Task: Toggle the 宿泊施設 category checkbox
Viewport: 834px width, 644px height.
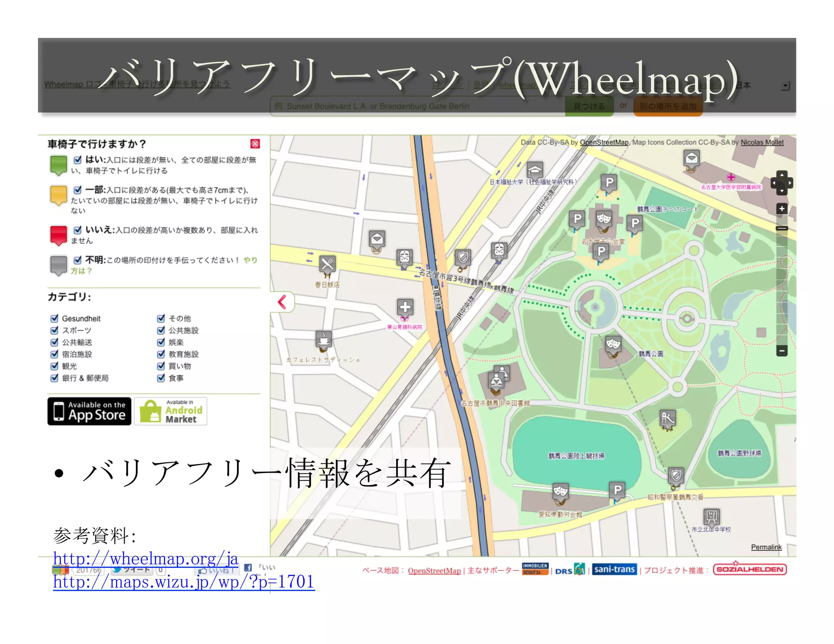Action: [x=54, y=354]
